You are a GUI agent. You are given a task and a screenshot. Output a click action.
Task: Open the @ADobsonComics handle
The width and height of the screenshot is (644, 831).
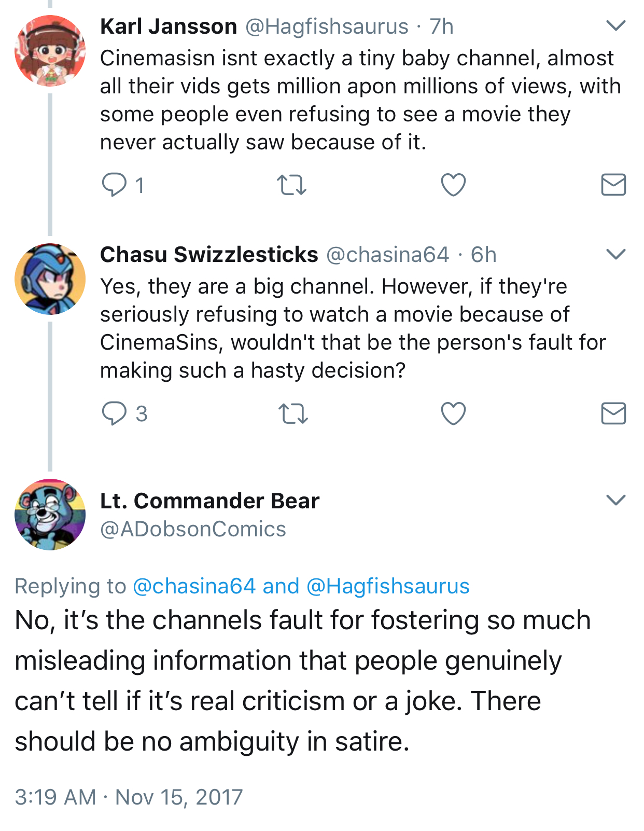(x=193, y=529)
